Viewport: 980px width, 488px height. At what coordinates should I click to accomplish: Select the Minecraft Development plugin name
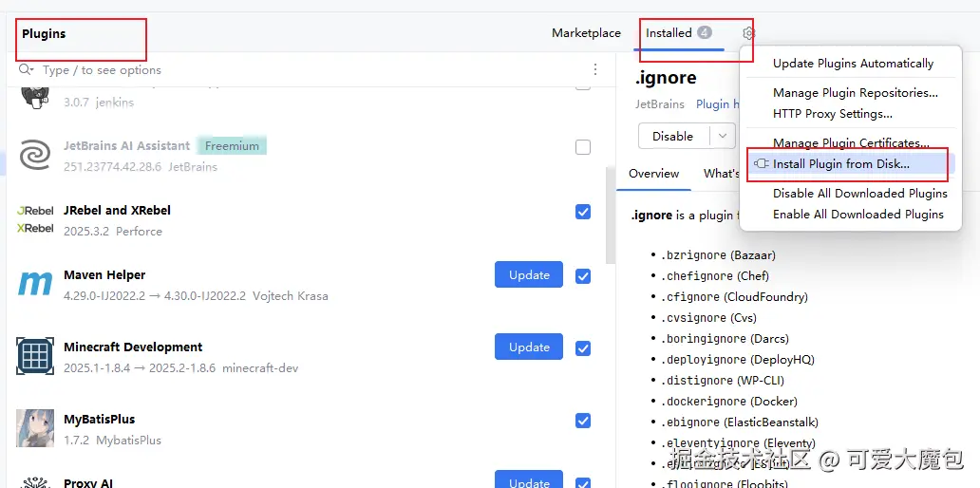pos(133,347)
